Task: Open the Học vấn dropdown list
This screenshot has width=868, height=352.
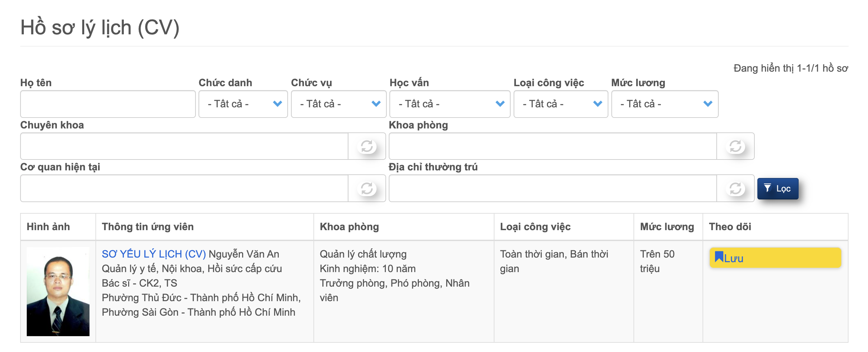Action: tap(450, 104)
